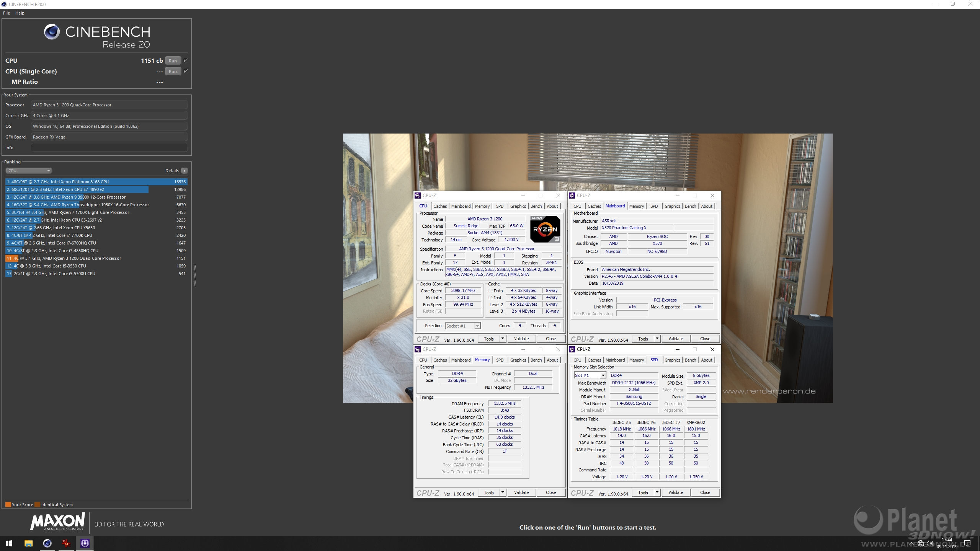Viewport: 980px width, 551px height.
Task: Run the CPU multi-core test
Action: pyautogui.click(x=173, y=61)
